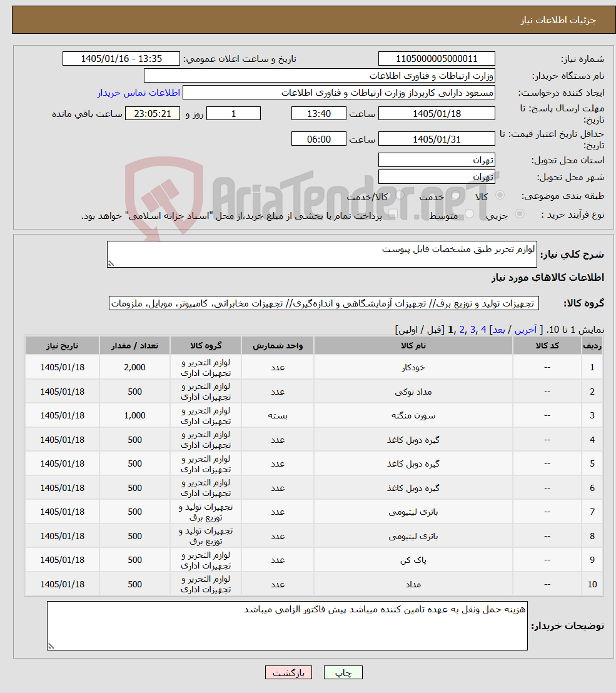Click گیره دوبل کاغذ in row 6
This screenshot has height=693, width=616.
[x=413, y=488]
